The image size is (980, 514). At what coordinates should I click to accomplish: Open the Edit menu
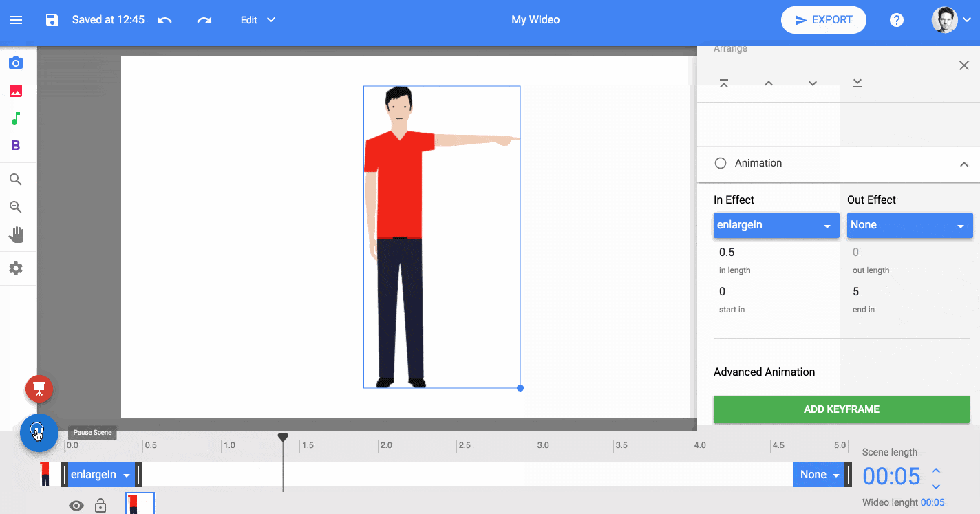coord(257,20)
